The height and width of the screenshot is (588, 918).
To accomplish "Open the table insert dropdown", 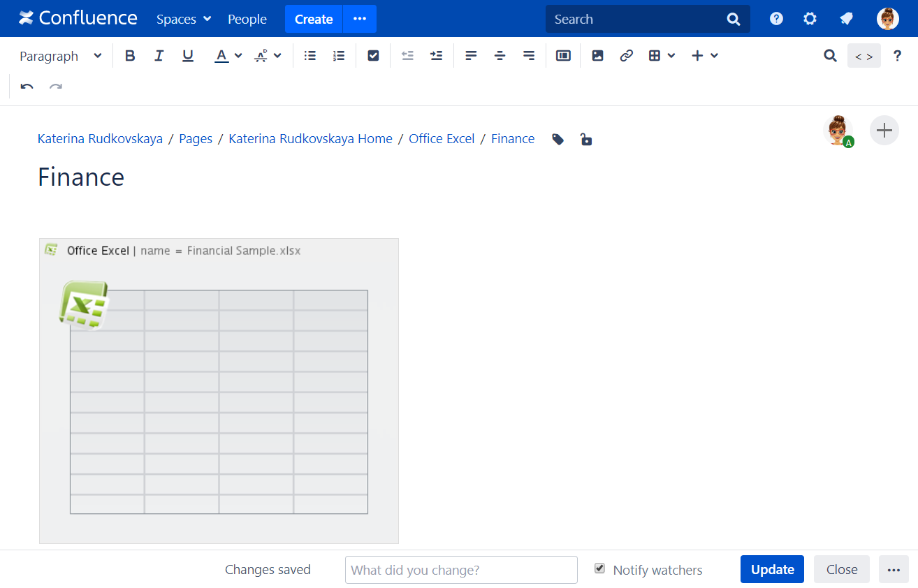I will tap(661, 56).
